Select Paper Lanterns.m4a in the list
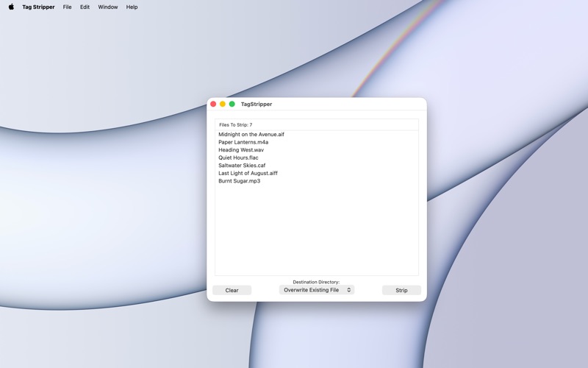 [x=317, y=142]
